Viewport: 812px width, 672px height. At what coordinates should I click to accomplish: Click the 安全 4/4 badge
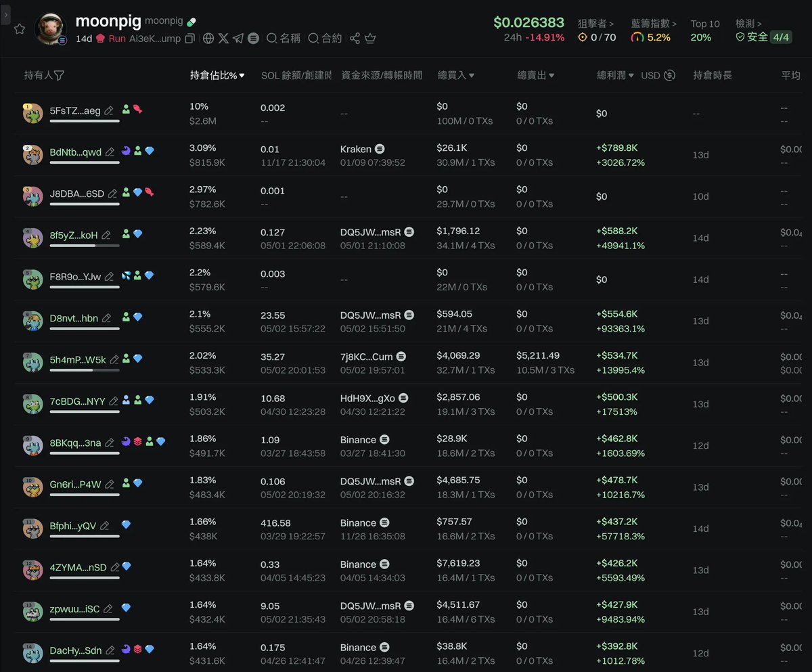click(x=763, y=37)
